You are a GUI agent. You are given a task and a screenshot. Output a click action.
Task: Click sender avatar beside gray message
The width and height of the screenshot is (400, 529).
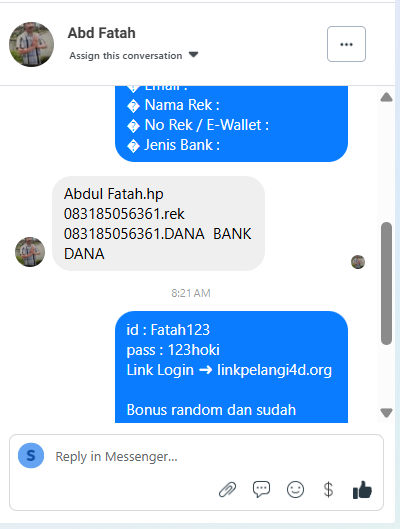pyautogui.click(x=30, y=252)
